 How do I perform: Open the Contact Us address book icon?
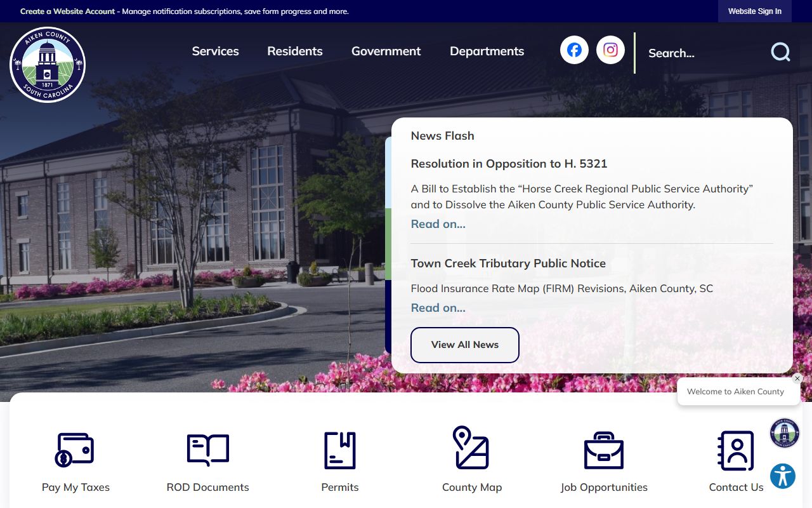coord(736,451)
